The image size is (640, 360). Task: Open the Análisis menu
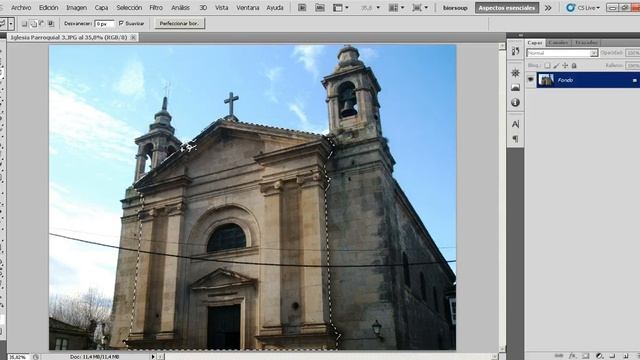[x=180, y=7]
